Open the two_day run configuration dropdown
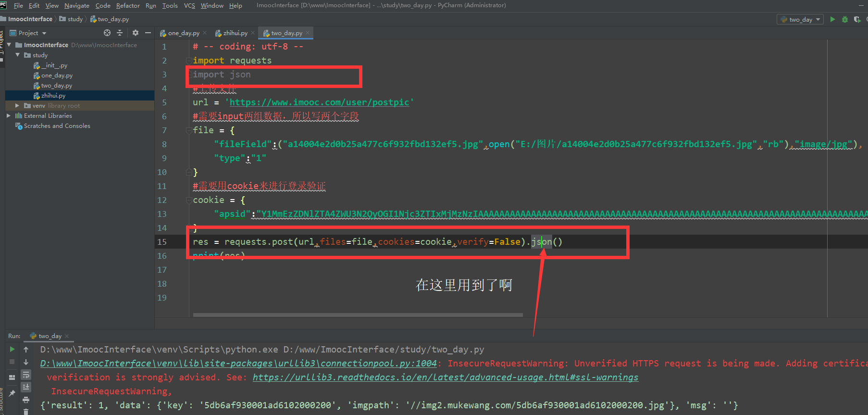 click(x=800, y=19)
